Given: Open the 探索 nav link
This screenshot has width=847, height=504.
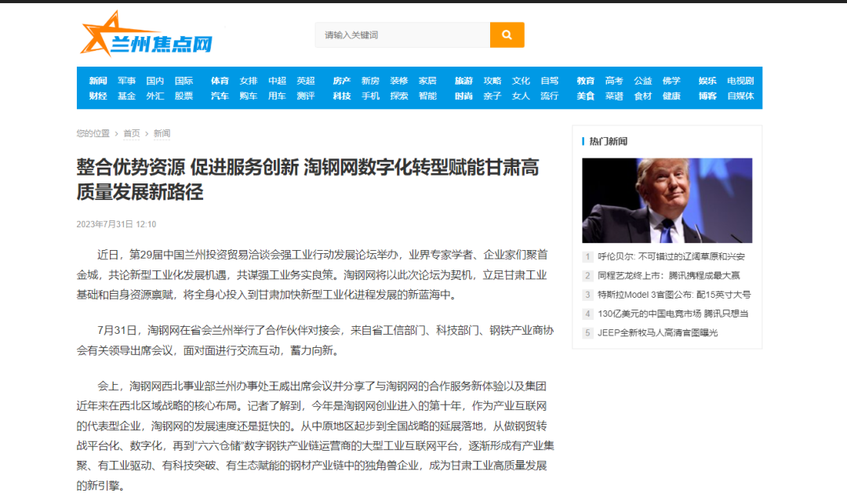Looking at the screenshot, I should (x=399, y=96).
